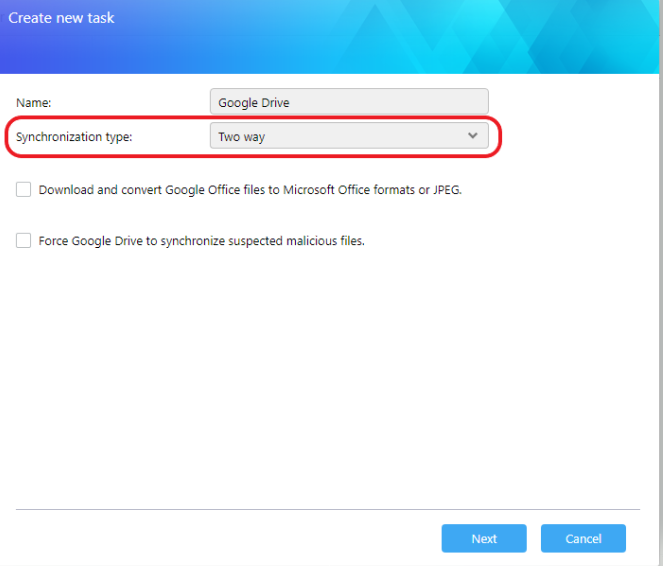663x566 pixels.
Task: Click the Create new task title
Action: [x=61, y=18]
